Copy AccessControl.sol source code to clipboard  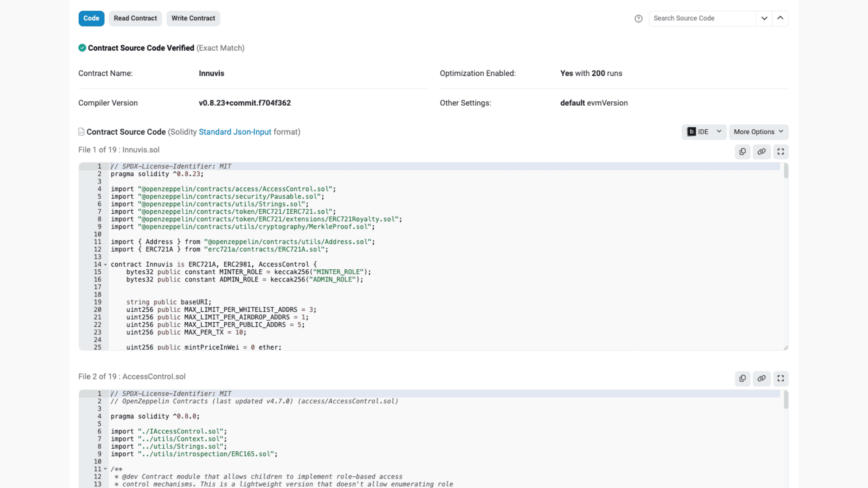pyautogui.click(x=742, y=379)
